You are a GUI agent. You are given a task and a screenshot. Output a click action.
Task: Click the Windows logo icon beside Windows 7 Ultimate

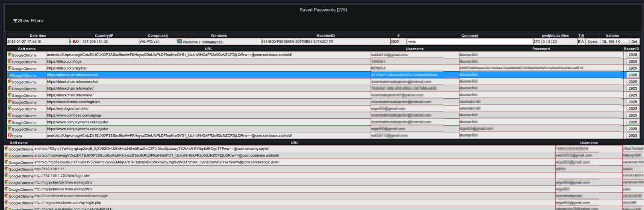click(x=180, y=41)
